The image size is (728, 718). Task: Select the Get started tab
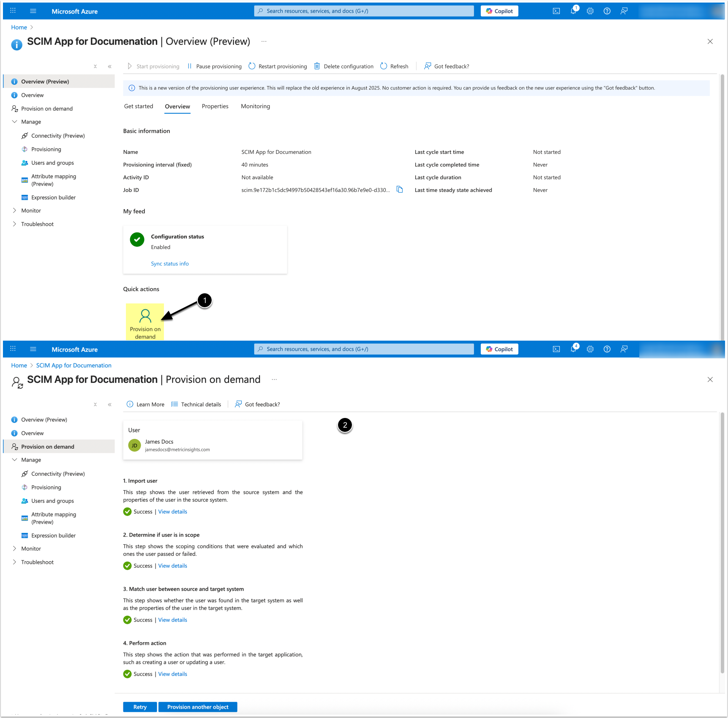pos(139,106)
